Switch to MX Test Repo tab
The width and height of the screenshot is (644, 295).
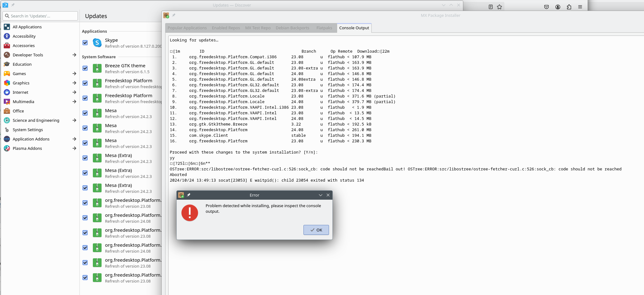click(258, 28)
